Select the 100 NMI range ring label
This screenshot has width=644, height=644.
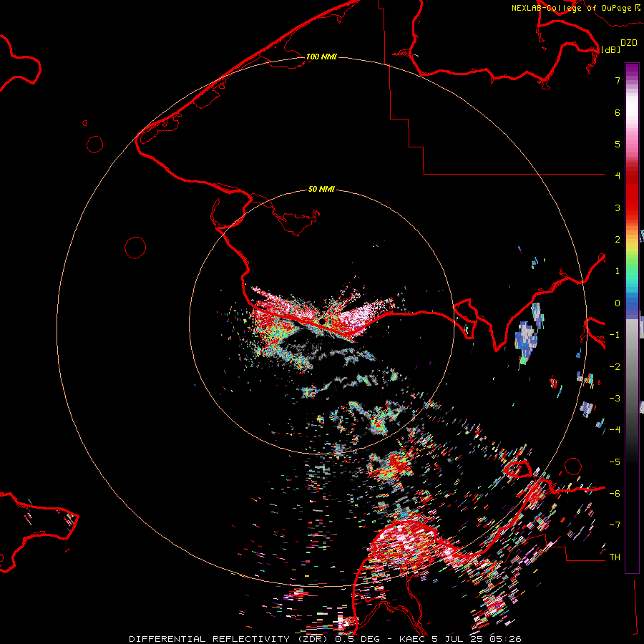tap(321, 57)
